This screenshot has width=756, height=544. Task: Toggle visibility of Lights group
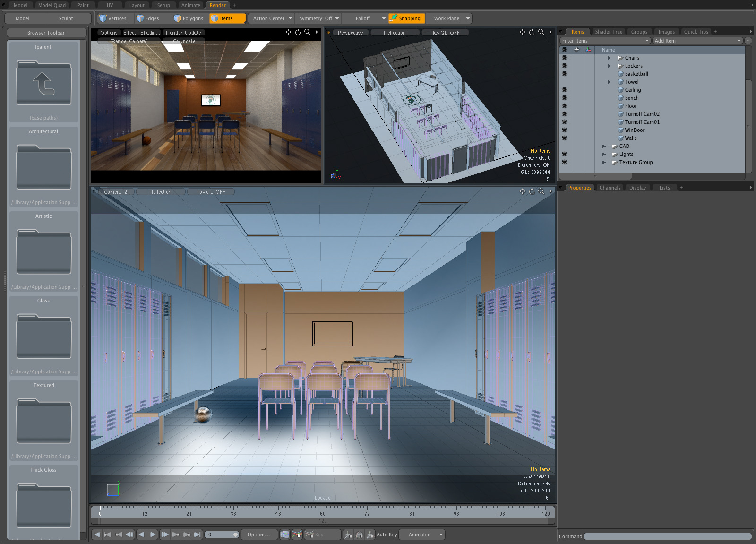pos(564,154)
